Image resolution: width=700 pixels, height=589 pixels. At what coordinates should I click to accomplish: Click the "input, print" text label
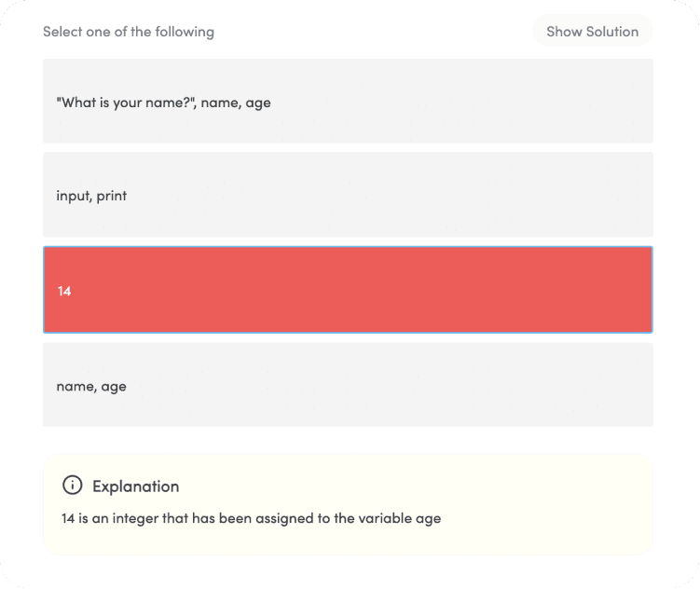click(x=91, y=196)
